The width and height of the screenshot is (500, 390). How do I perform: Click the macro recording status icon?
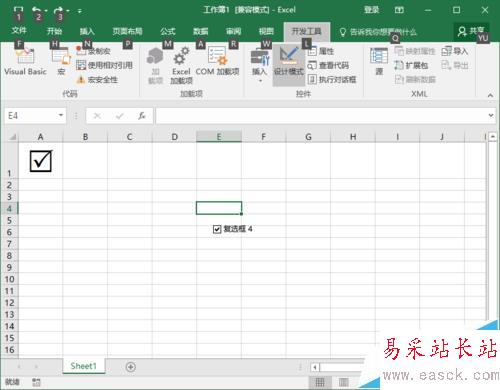[36, 382]
